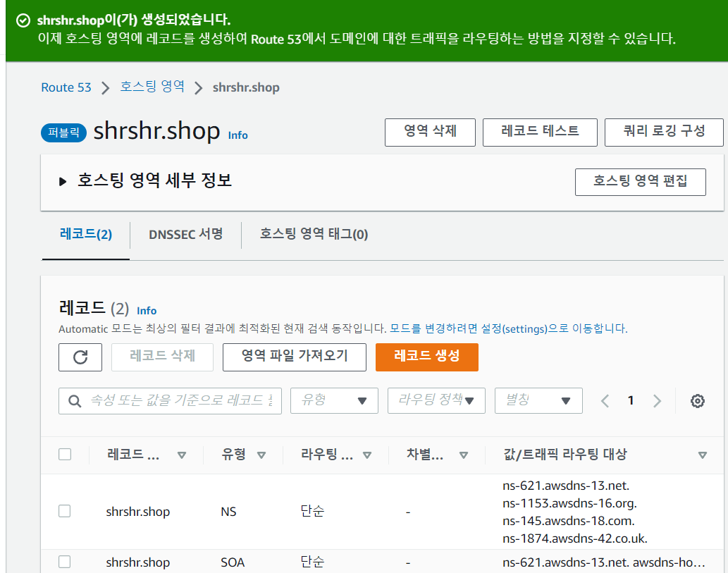Click the breadcrumb chevron after Route 53
Image resolution: width=728 pixels, height=573 pixels.
106,88
